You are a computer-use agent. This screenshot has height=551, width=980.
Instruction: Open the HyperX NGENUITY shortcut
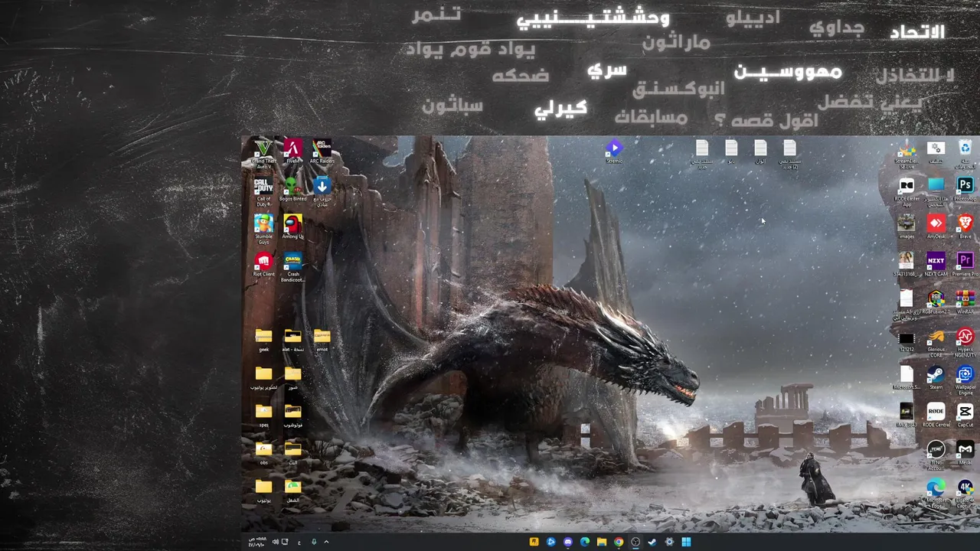click(965, 342)
